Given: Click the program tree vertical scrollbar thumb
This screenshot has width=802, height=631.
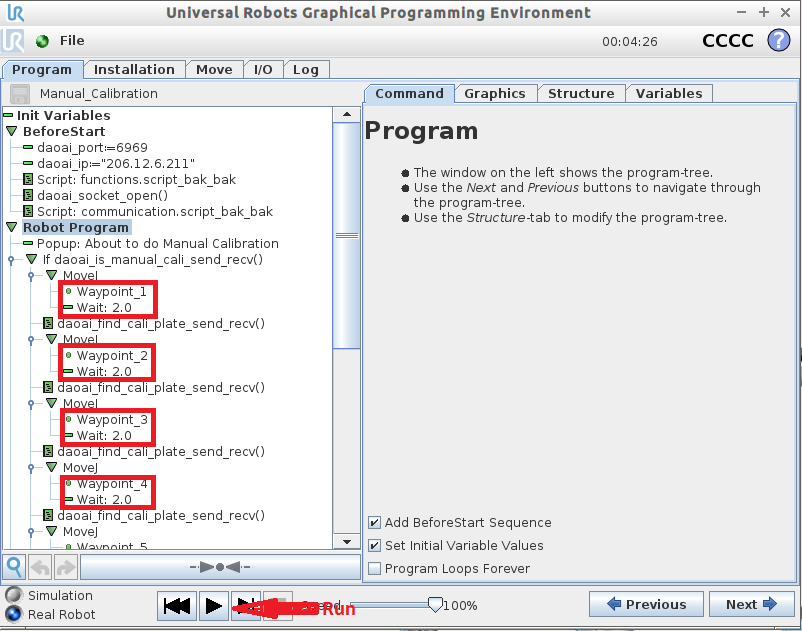Looking at the screenshot, I should click(347, 236).
